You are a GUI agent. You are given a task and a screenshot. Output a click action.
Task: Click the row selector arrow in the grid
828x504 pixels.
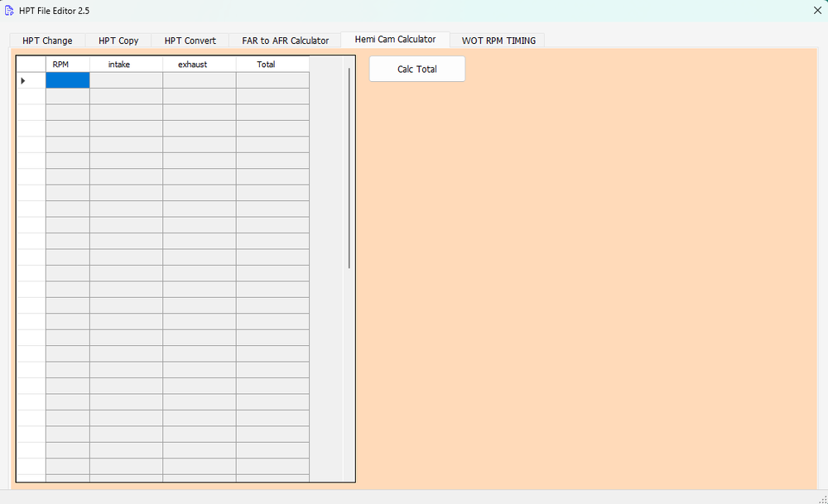click(x=24, y=80)
